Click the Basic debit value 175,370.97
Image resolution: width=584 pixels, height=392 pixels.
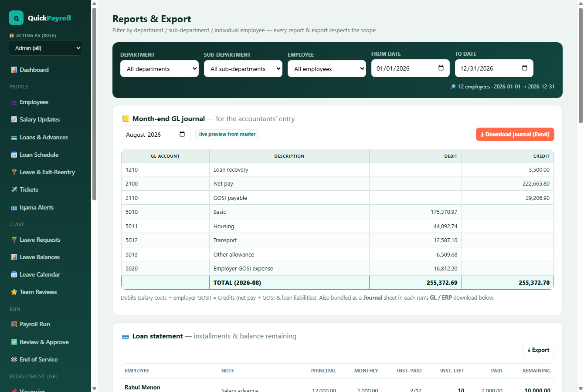coord(444,212)
